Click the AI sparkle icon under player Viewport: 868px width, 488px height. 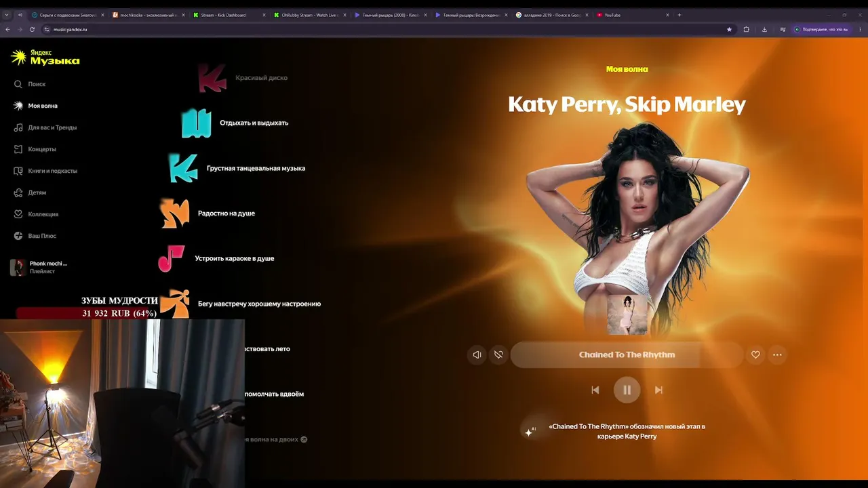pos(530,432)
